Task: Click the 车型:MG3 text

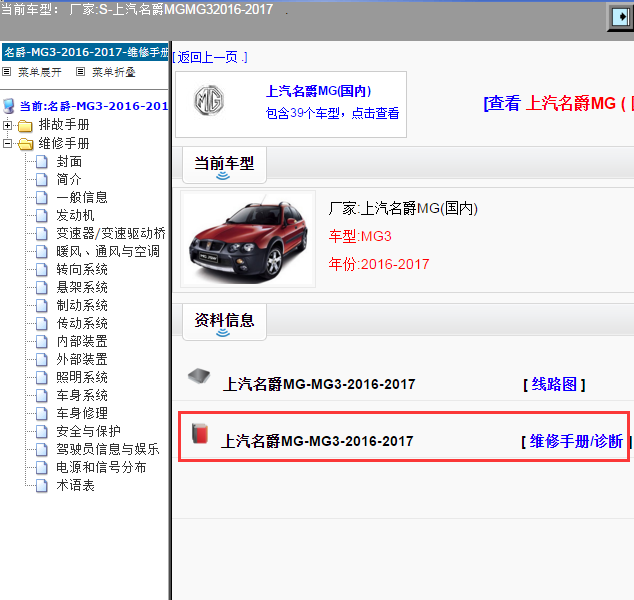Action: (x=360, y=236)
